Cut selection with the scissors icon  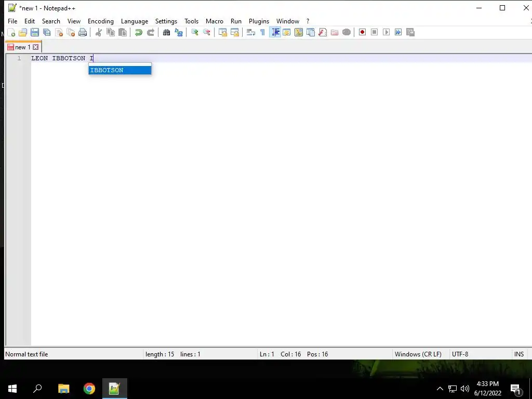[x=99, y=33]
